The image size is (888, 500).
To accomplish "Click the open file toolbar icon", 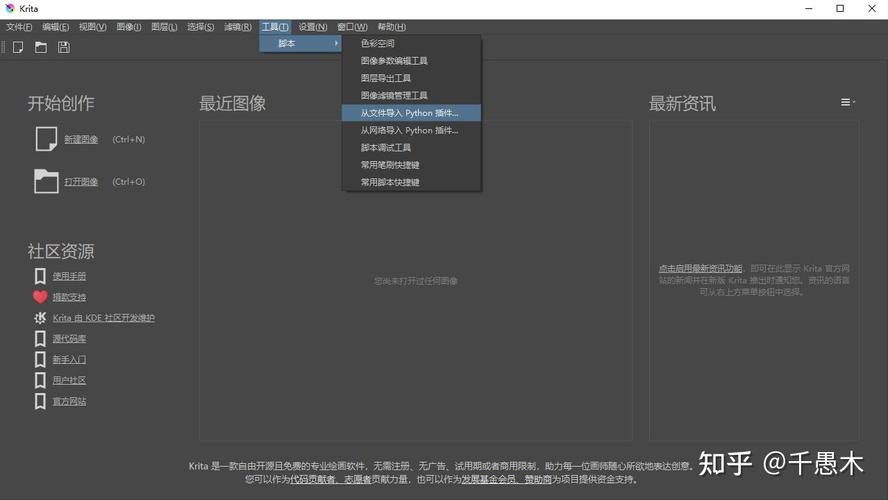I will pos(41,48).
